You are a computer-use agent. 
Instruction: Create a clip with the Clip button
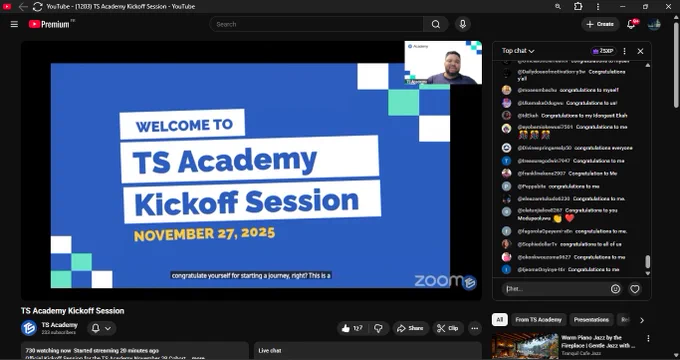pos(448,328)
